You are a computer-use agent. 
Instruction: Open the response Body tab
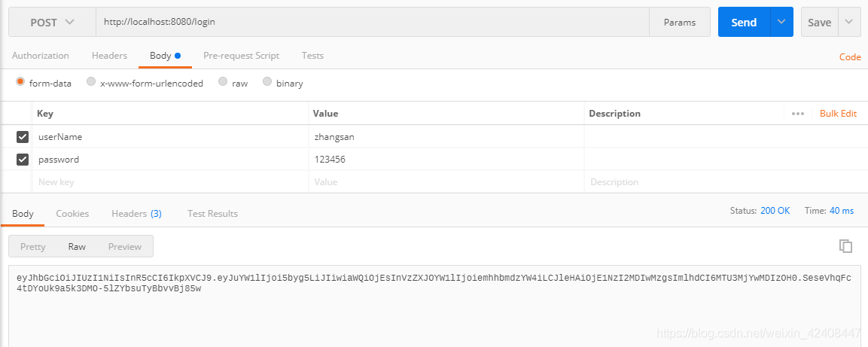(x=23, y=214)
